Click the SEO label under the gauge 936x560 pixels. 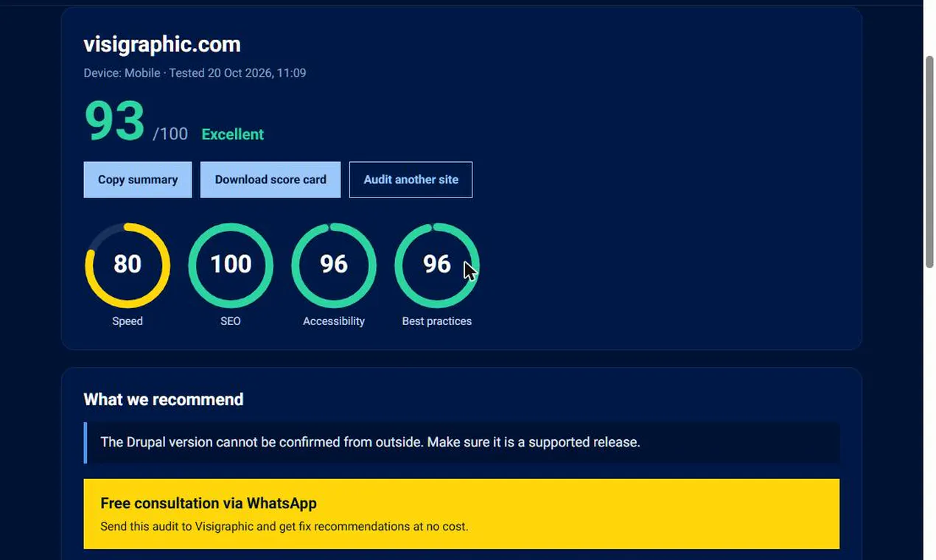pos(231,321)
